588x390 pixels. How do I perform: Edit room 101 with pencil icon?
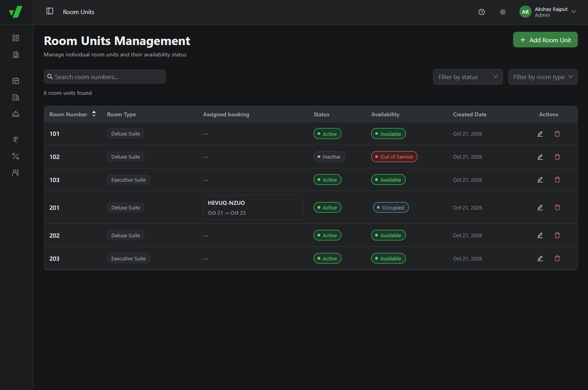pyautogui.click(x=540, y=134)
